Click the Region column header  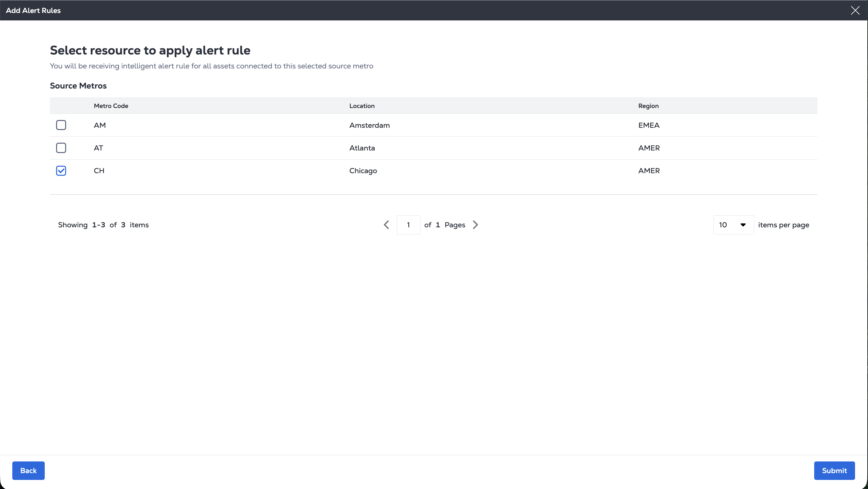tap(648, 106)
